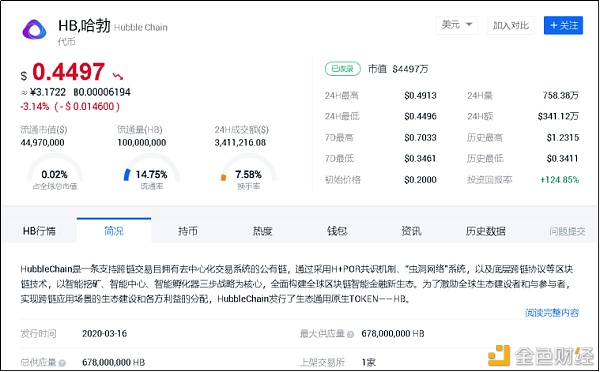
Task: Click the HB,哈勃 coin title
Action: point(84,26)
